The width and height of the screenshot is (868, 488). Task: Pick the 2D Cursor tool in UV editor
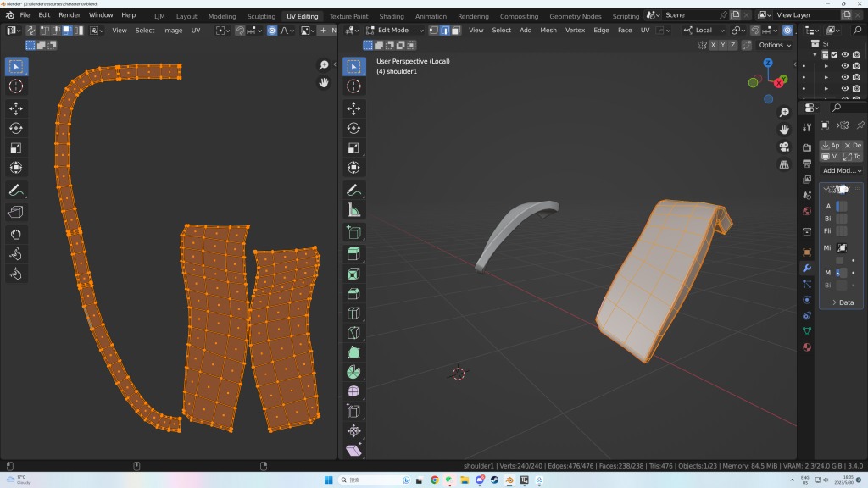pos(16,86)
